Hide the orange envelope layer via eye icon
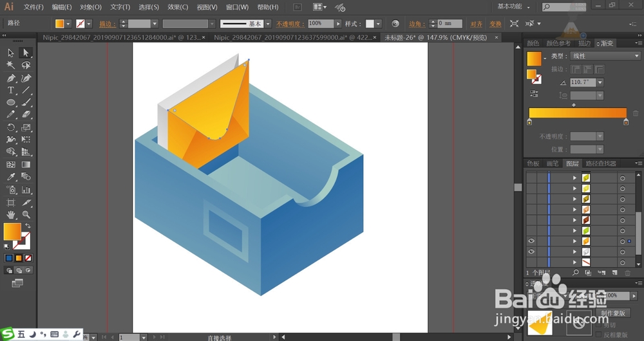Screen dimensions: 644x341 (531, 241)
